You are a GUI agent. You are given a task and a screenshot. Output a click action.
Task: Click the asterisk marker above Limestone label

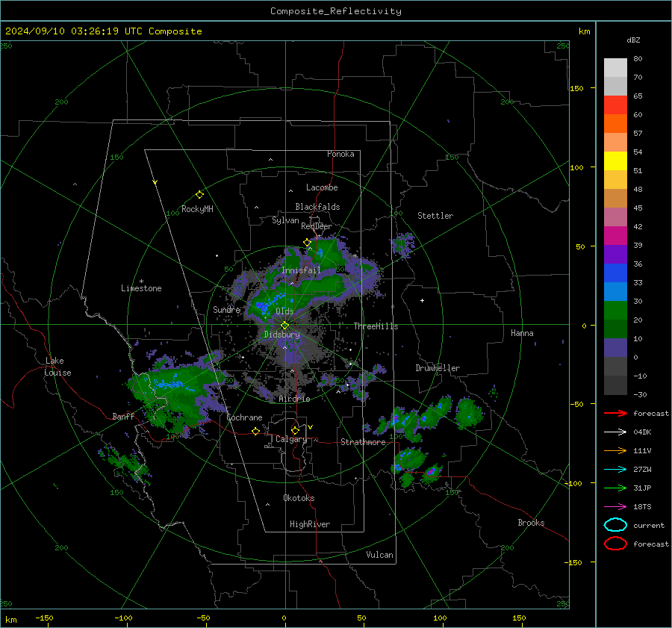point(141,282)
